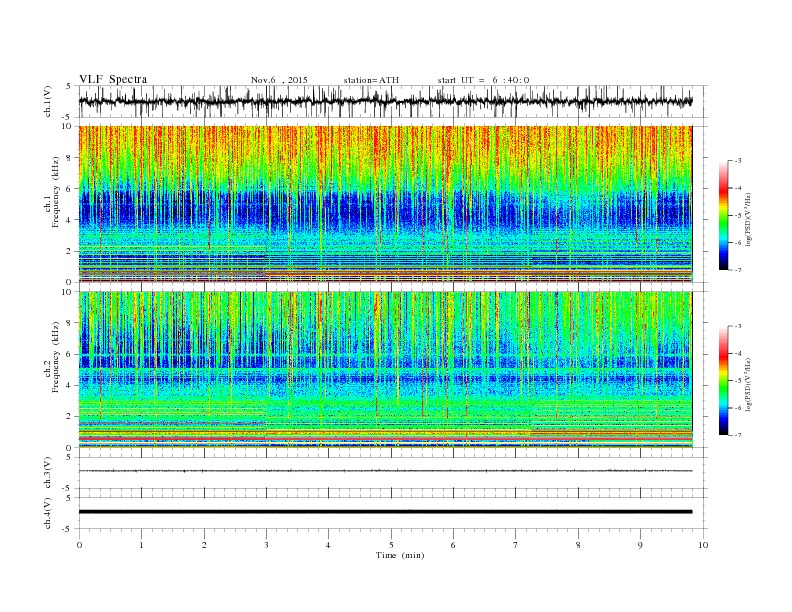
Task: Click inside the ch.1 frequency spectrogram
Action: [x=385, y=204]
